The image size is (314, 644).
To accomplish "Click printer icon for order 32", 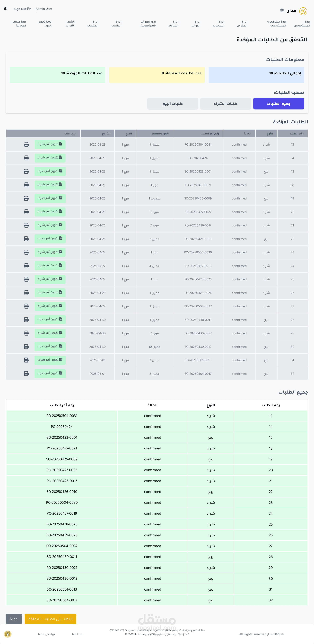I will (26, 373).
